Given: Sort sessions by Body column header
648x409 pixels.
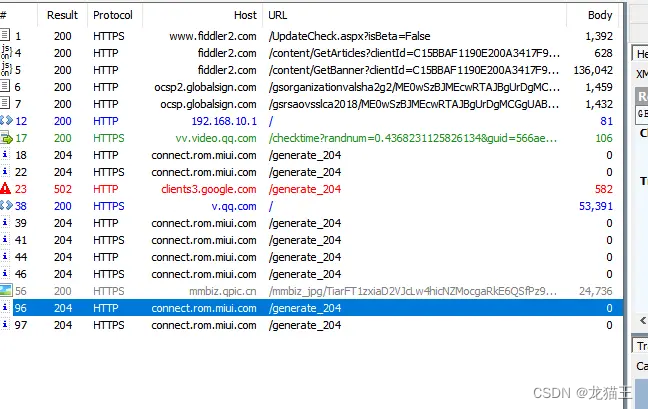Looking at the screenshot, I should pos(600,15).
